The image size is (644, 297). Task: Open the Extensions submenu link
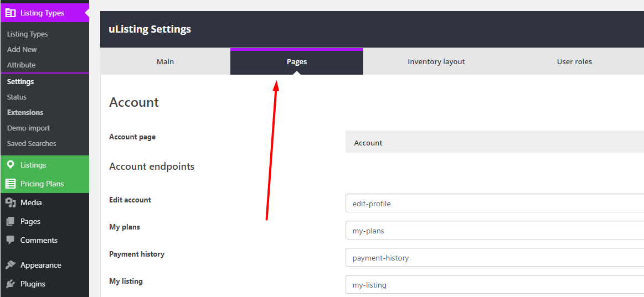pos(25,112)
